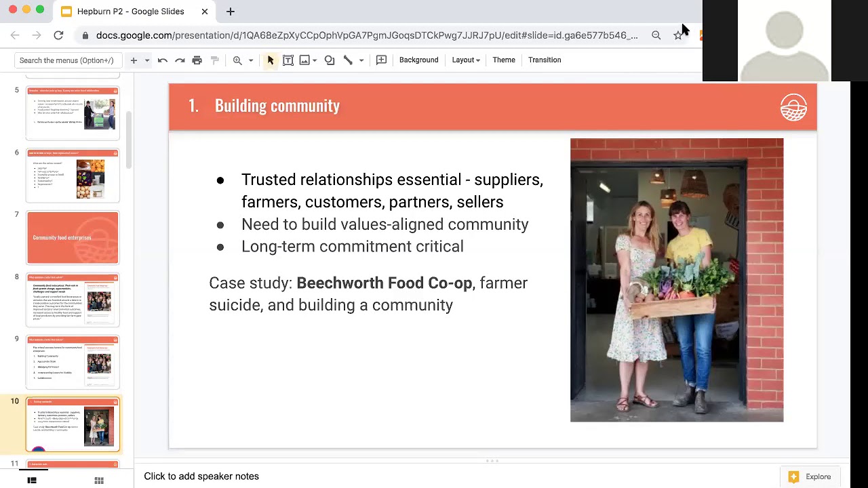The height and width of the screenshot is (488, 868).
Task: Reload the browser page
Action: (58, 35)
